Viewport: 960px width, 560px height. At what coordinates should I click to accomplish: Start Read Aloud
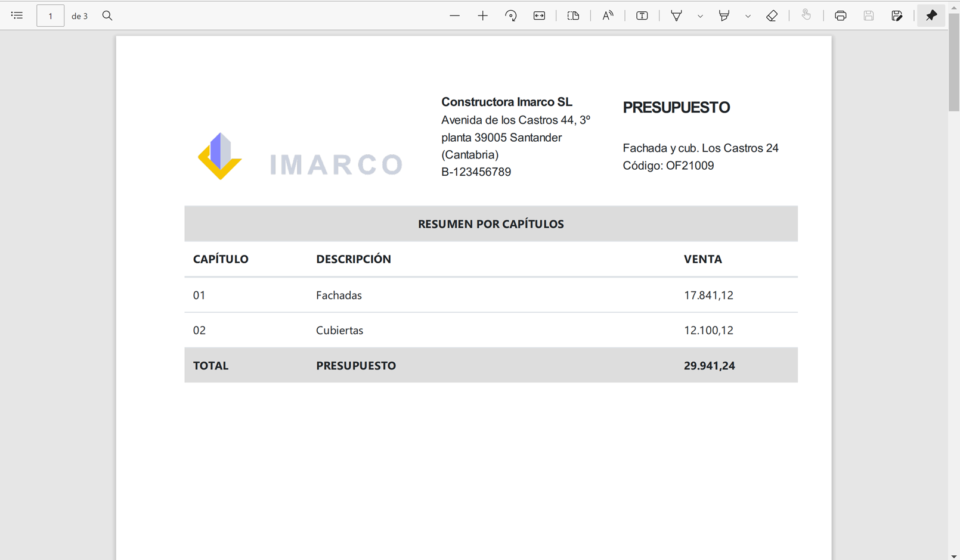point(608,15)
